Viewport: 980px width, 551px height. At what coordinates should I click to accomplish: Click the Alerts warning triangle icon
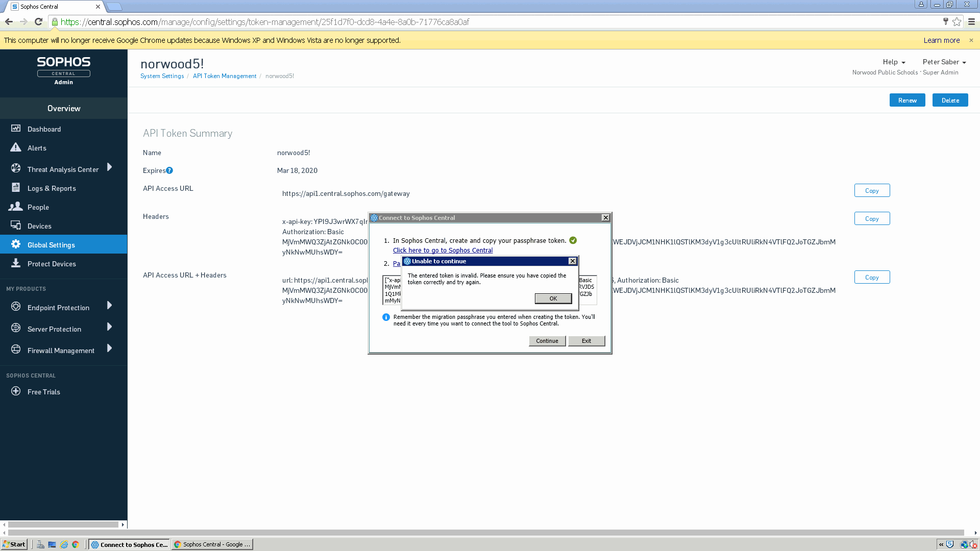16,147
